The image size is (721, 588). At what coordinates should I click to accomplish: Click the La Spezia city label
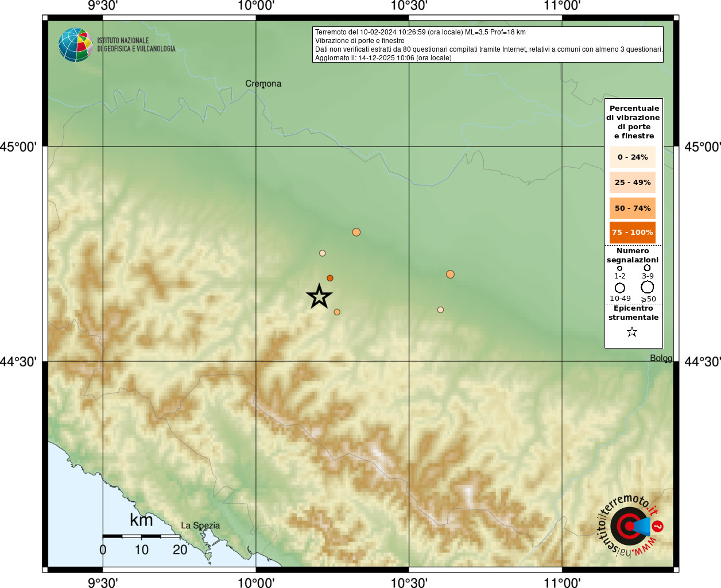[x=200, y=525]
